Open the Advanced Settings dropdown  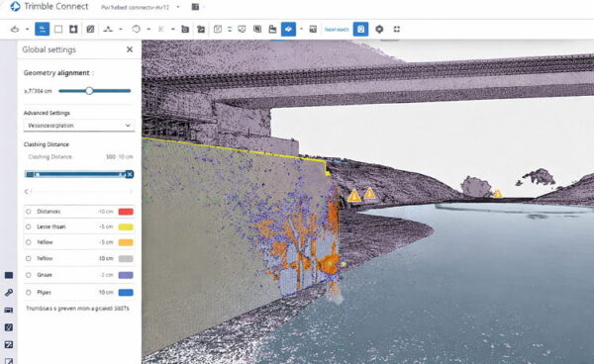[79, 126]
